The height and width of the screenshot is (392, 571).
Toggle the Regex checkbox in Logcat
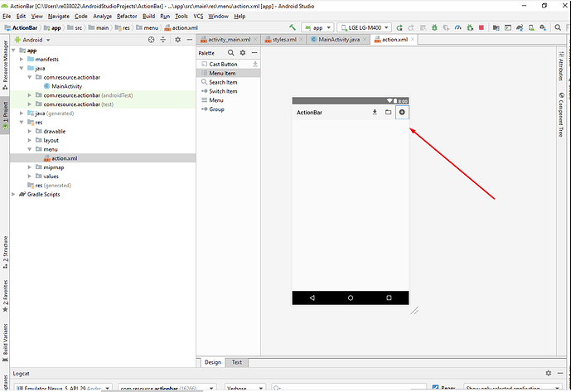pos(435,388)
